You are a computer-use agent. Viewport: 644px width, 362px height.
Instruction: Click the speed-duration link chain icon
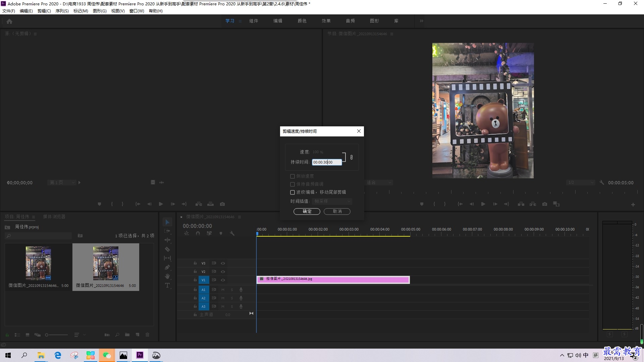(352, 157)
